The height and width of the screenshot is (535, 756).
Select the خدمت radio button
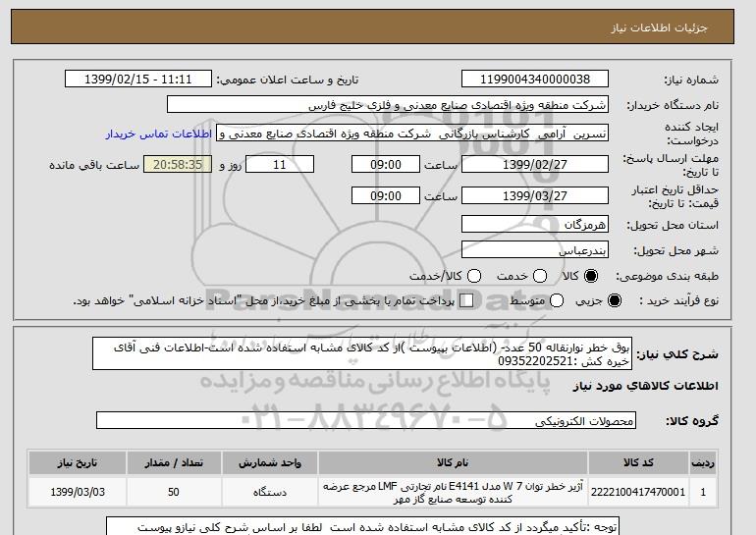tap(540, 276)
